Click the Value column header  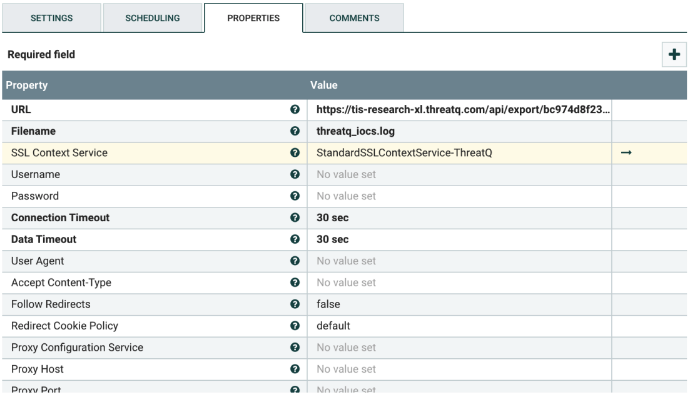(324, 85)
